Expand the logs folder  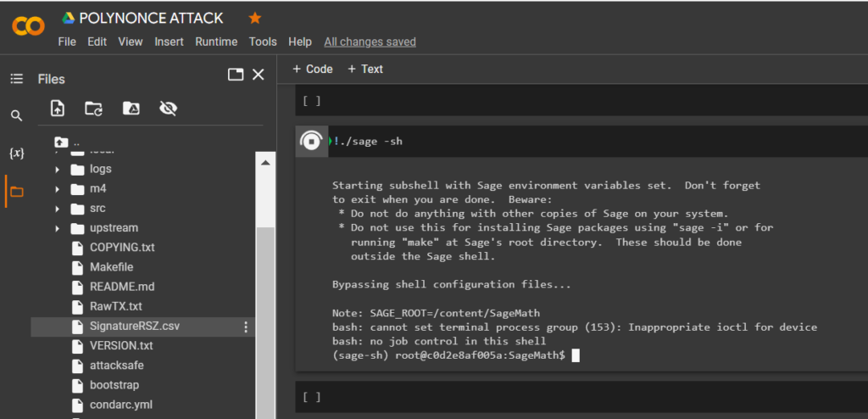click(x=57, y=170)
